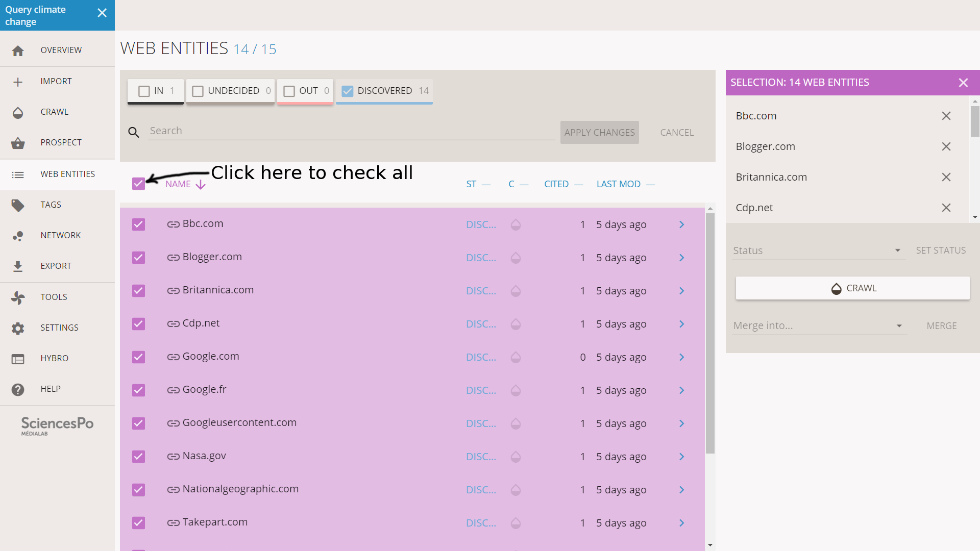Go to the Web Entities menu item
The image size is (980, 551).
(x=57, y=174)
